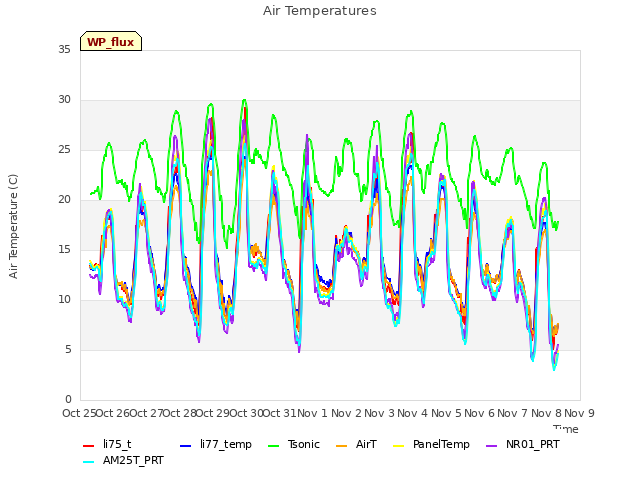Click the purple NR01_PRT color swatch
This screenshot has width=640, height=480.
(x=491, y=446)
